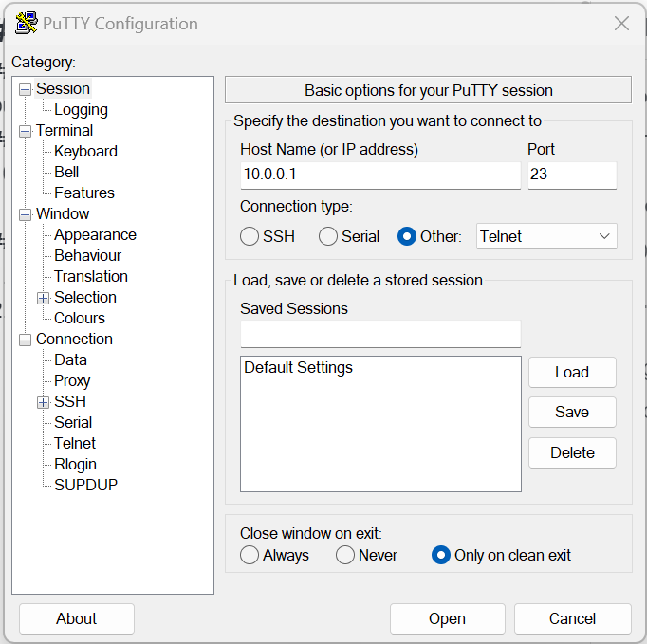Click the Host Name input field
647x644 pixels.
click(379, 175)
